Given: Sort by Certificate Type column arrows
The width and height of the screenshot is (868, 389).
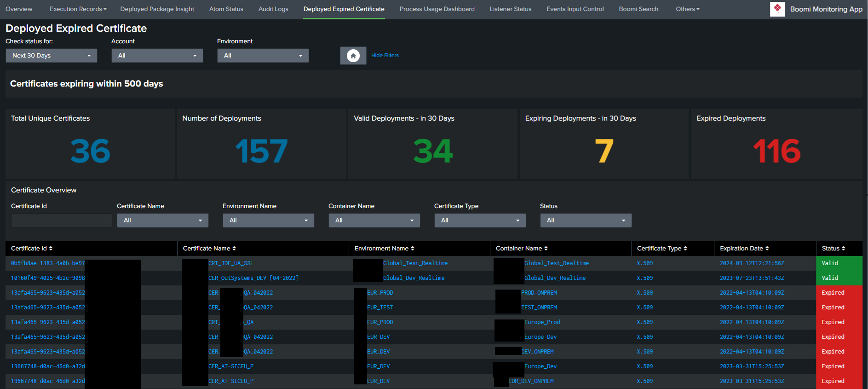Looking at the screenshot, I should (685, 249).
